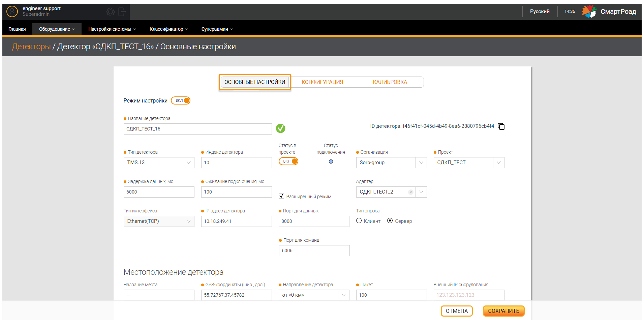This screenshot has width=644, height=324.
Task: Click the IP-адрес детектора input field
Action: pos(237,221)
